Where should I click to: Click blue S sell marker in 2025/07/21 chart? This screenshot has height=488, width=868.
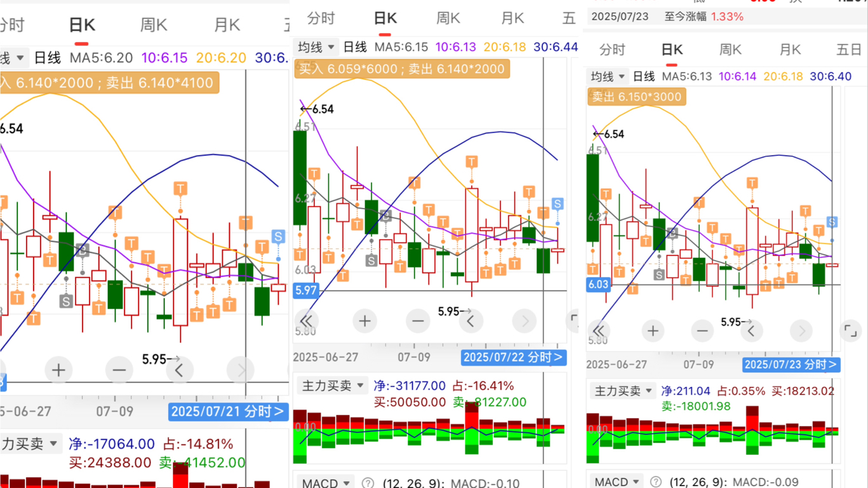coord(278,237)
